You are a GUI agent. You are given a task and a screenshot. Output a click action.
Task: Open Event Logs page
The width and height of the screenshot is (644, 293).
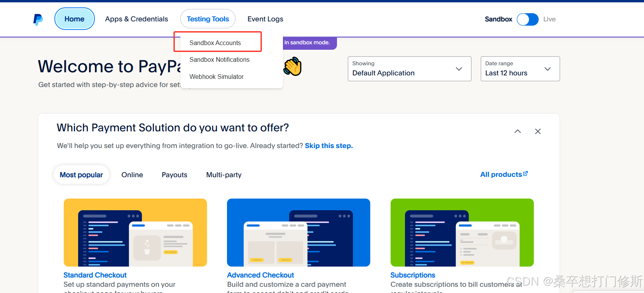pos(265,19)
